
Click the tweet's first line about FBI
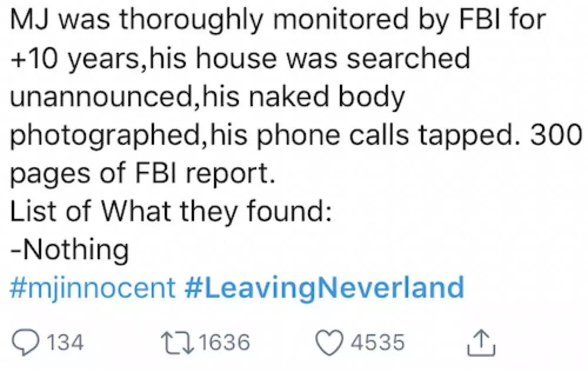(278, 21)
